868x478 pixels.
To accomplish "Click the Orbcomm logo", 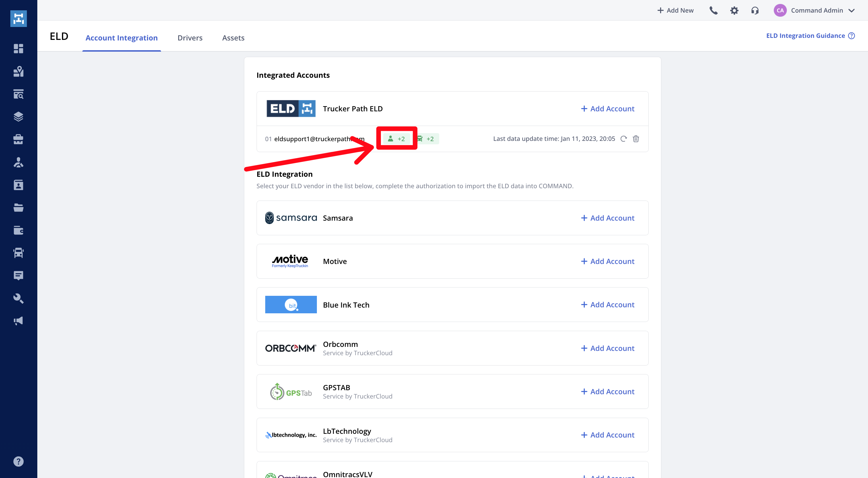I will pyautogui.click(x=291, y=348).
